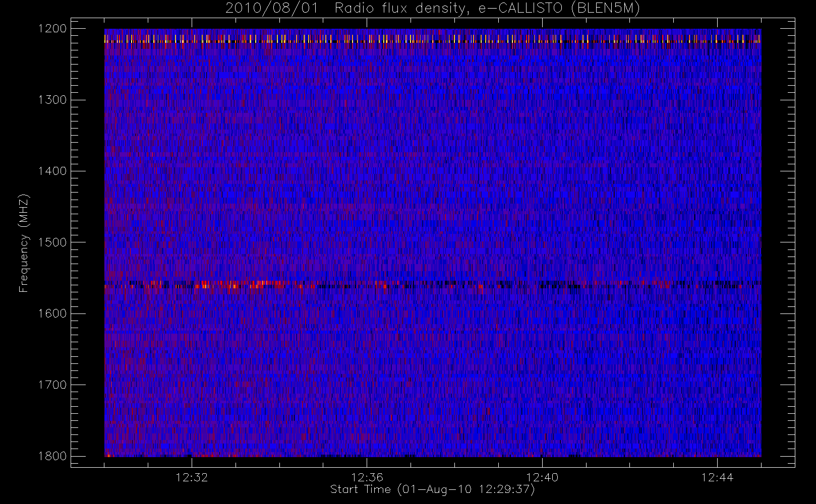Click the 12:44 time tick label
Viewport: 816px width, 504px height.
click(717, 477)
